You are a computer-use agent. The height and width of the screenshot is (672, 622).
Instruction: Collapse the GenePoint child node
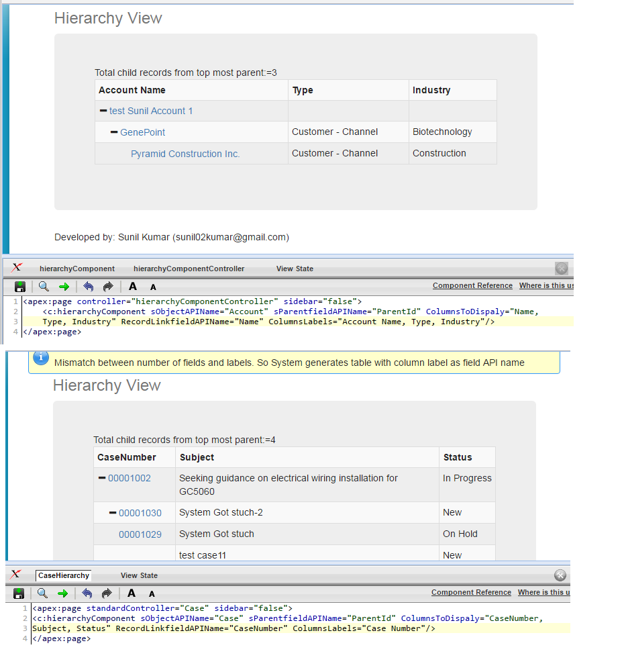tap(114, 133)
